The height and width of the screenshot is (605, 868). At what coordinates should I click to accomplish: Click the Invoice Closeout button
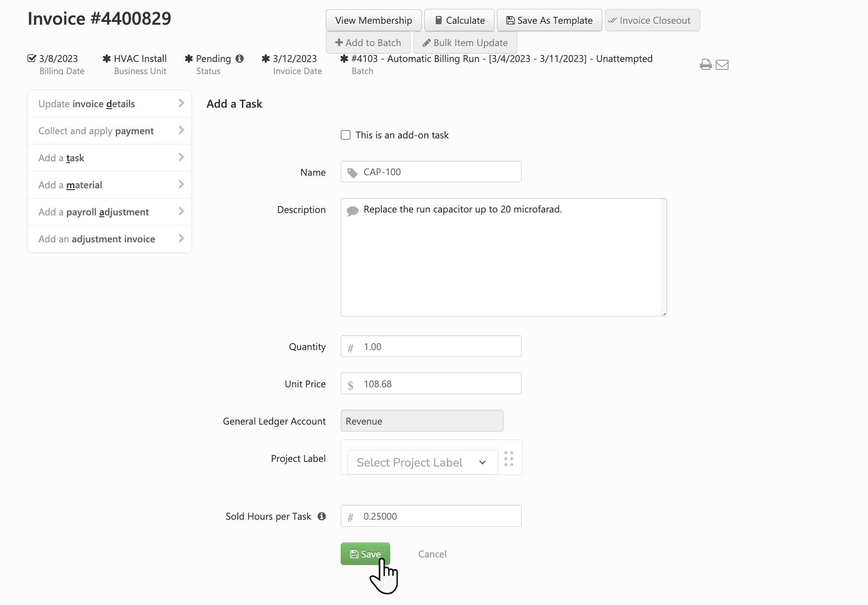pyautogui.click(x=652, y=20)
